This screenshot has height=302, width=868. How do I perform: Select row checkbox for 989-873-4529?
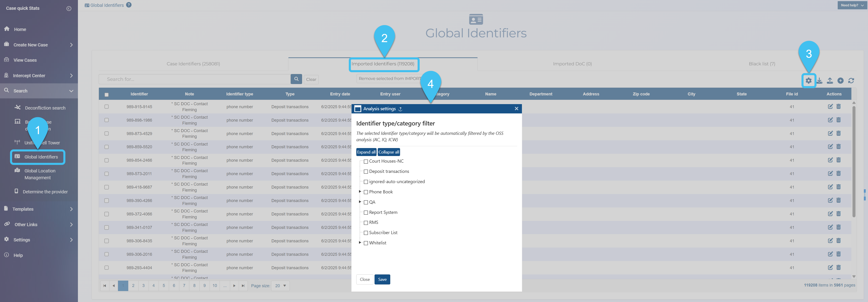[106, 134]
